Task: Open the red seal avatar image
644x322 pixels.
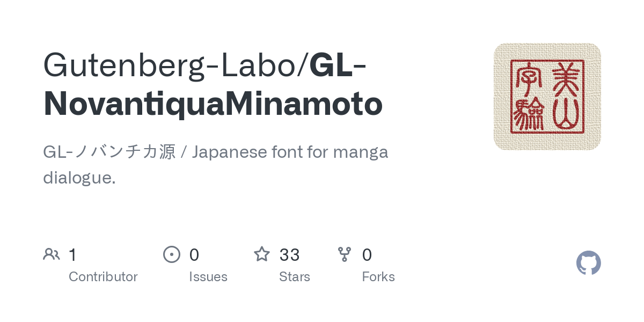Action: 547,97
